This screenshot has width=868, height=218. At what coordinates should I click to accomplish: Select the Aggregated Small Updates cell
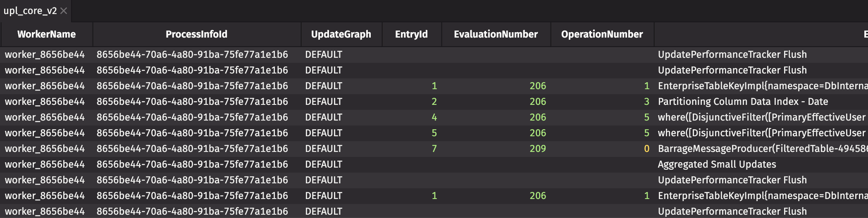point(717,164)
